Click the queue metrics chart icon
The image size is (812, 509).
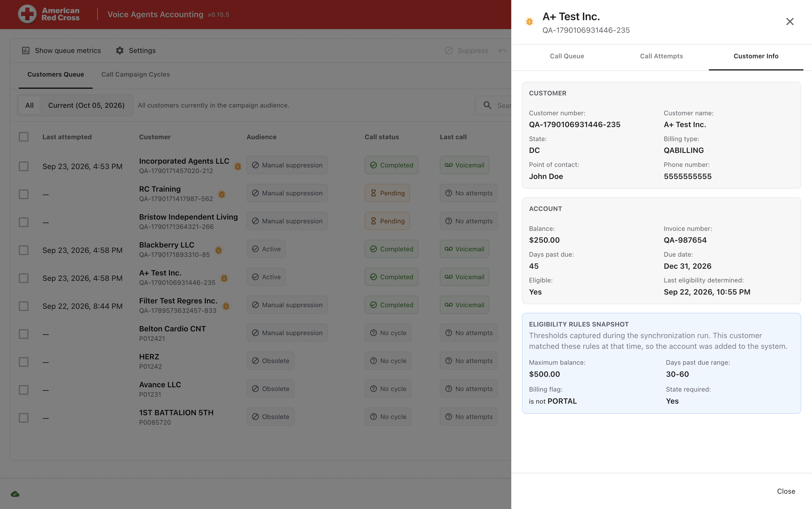pyautogui.click(x=26, y=51)
